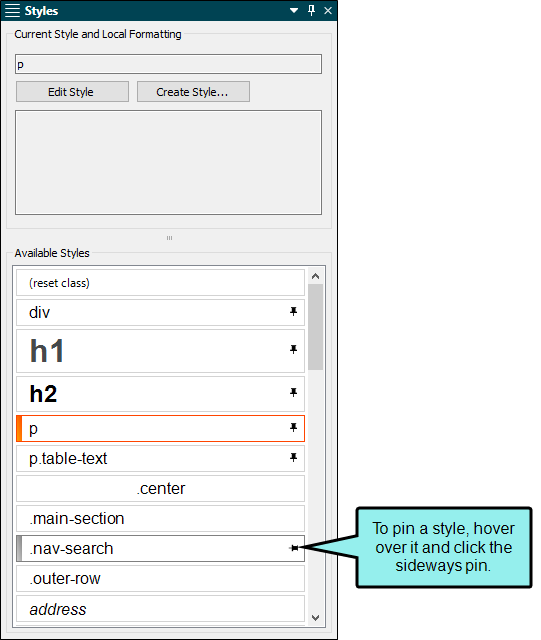Apply the .center style
The height and width of the screenshot is (640, 541).
tap(160, 488)
